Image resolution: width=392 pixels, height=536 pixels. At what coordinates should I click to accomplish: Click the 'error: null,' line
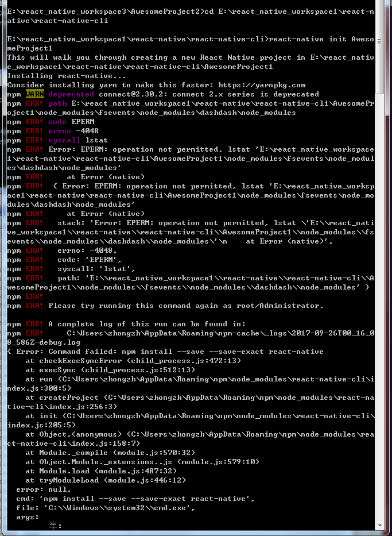pos(44,489)
